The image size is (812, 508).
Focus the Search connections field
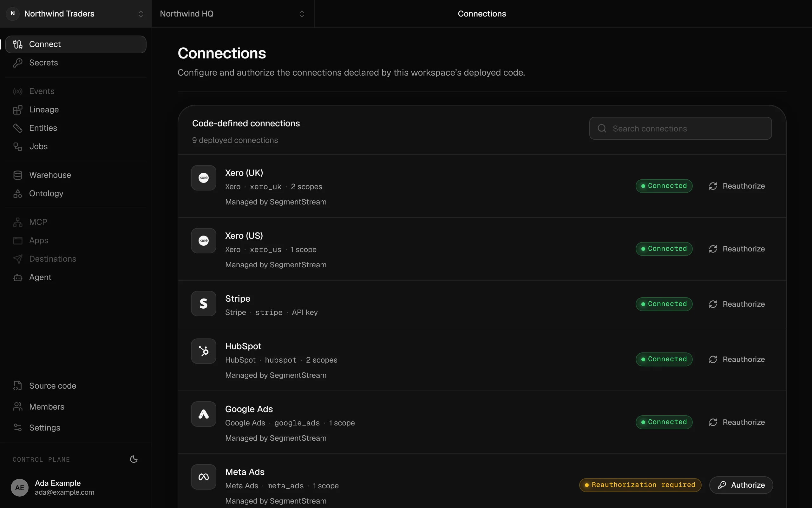click(x=680, y=128)
